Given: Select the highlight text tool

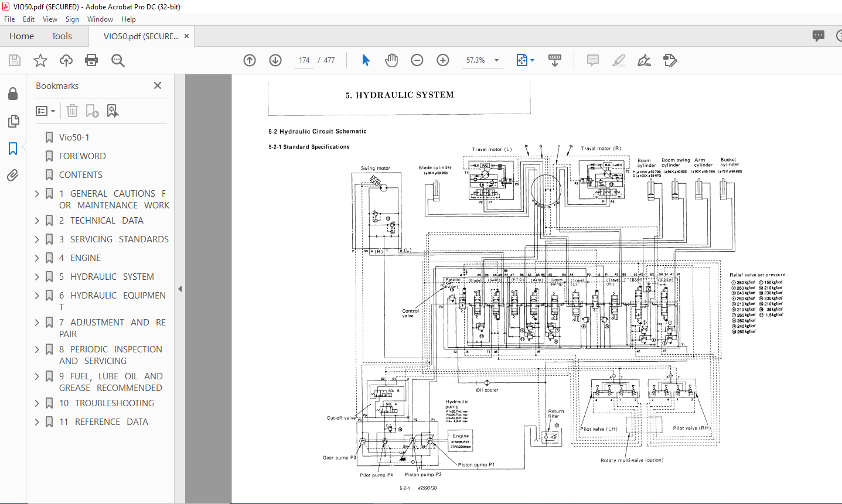Looking at the screenshot, I should (618, 60).
